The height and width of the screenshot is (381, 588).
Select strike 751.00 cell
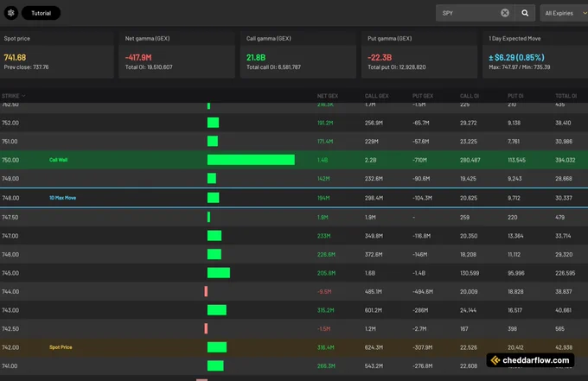tap(10, 142)
